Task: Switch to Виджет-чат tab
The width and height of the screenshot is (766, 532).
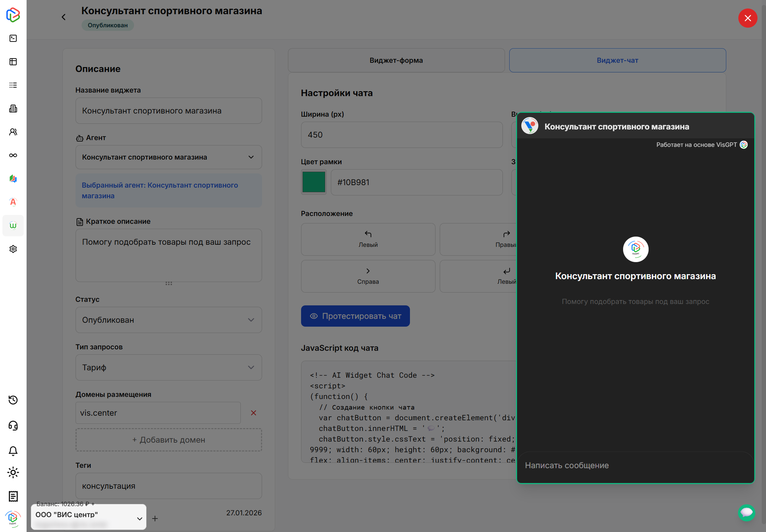Action: (617, 60)
